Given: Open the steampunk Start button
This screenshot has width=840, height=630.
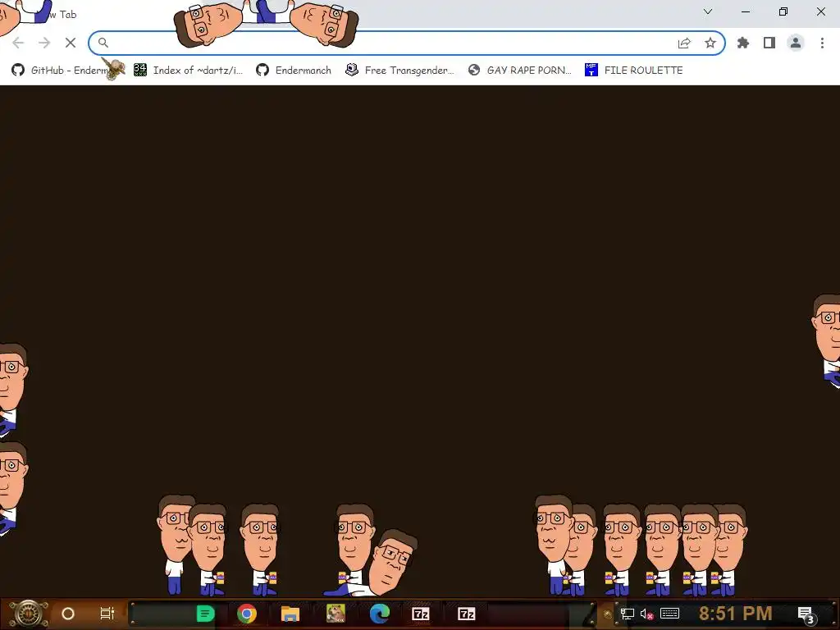Looking at the screenshot, I should point(29,614).
